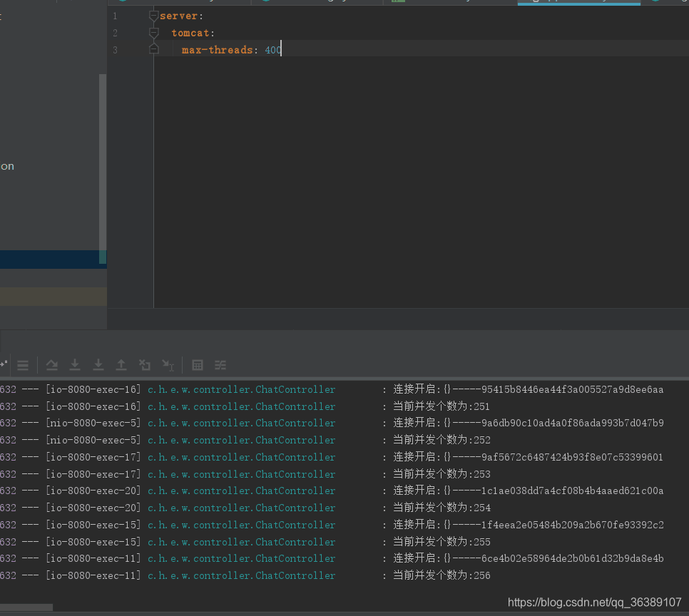
Task: Click the 连接开启 message ending in 9da8e4b
Action: click(529, 558)
